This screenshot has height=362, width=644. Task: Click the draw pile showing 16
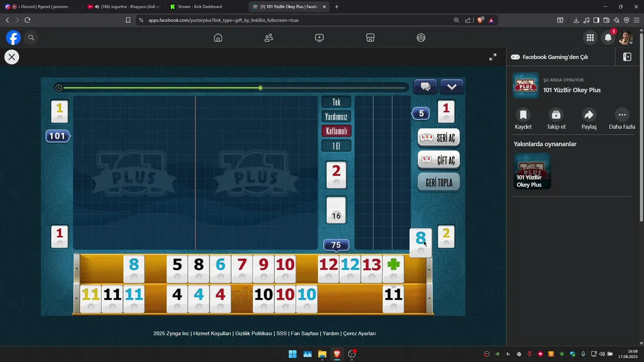336,210
